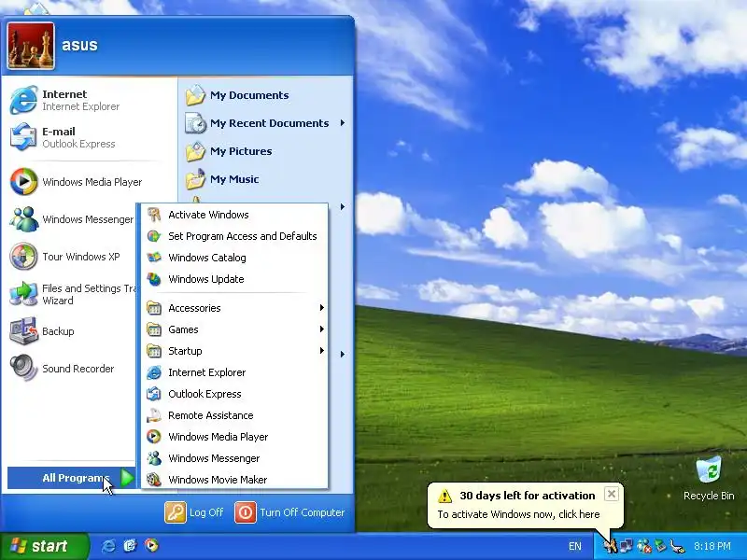This screenshot has width=747, height=560.
Task: Launch Tour Windows XP
Action: (x=72, y=257)
